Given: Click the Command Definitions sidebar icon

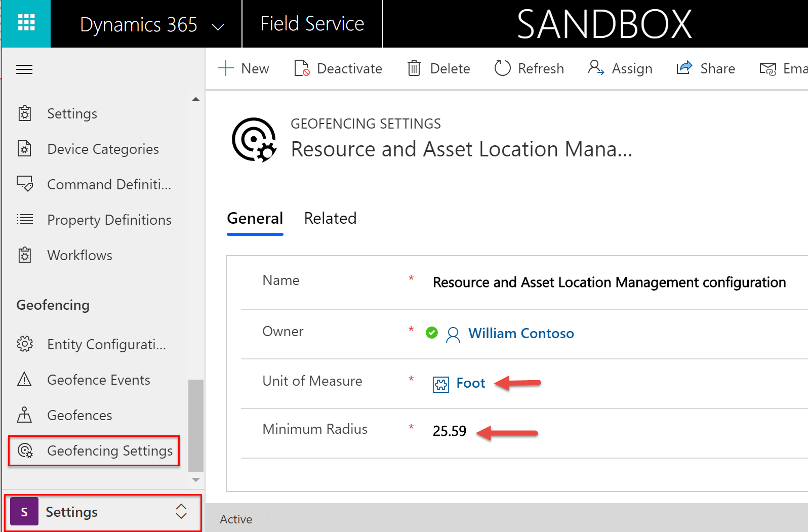Looking at the screenshot, I should click(x=25, y=184).
